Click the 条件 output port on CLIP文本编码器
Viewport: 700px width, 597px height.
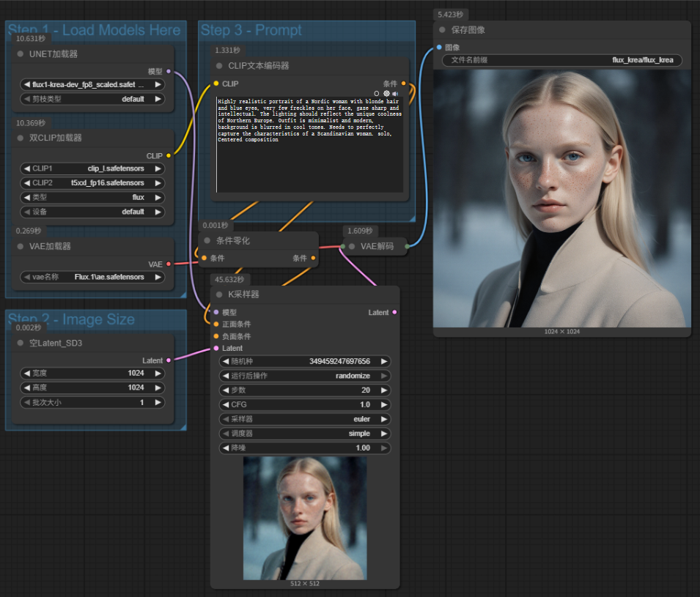coord(403,84)
